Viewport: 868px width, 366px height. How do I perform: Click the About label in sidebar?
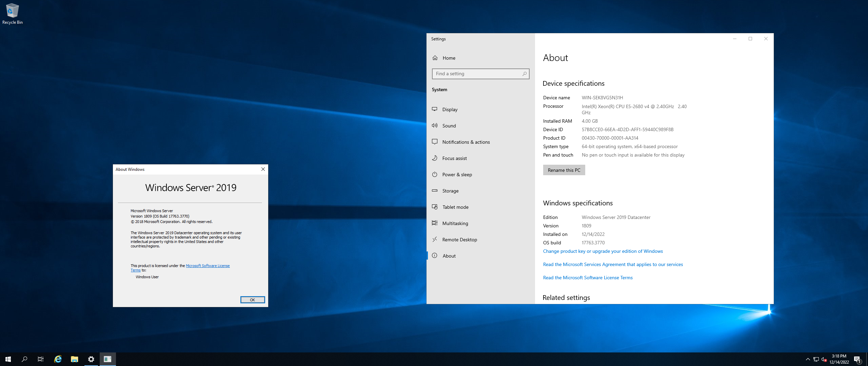point(449,256)
